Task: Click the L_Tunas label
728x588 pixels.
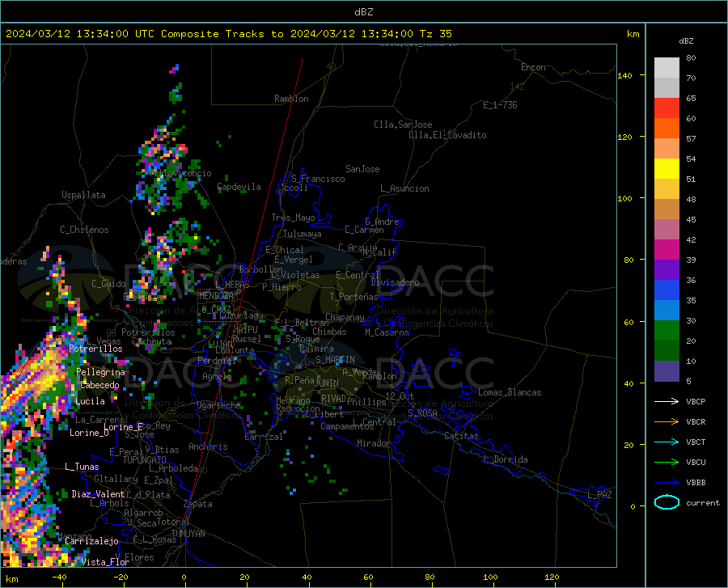Action: pos(82,467)
